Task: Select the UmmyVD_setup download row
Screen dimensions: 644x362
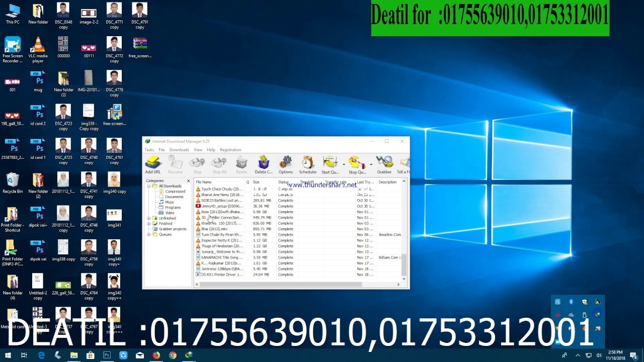Action: pyautogui.click(x=297, y=206)
